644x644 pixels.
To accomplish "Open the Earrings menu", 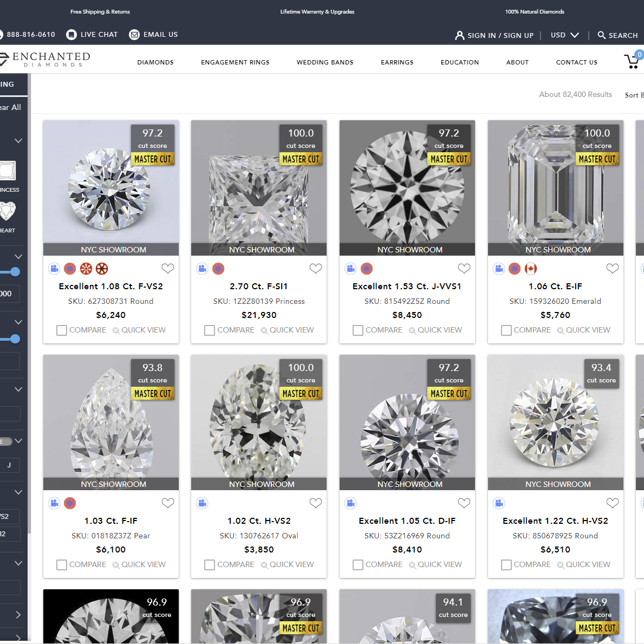I will pyautogui.click(x=397, y=62).
